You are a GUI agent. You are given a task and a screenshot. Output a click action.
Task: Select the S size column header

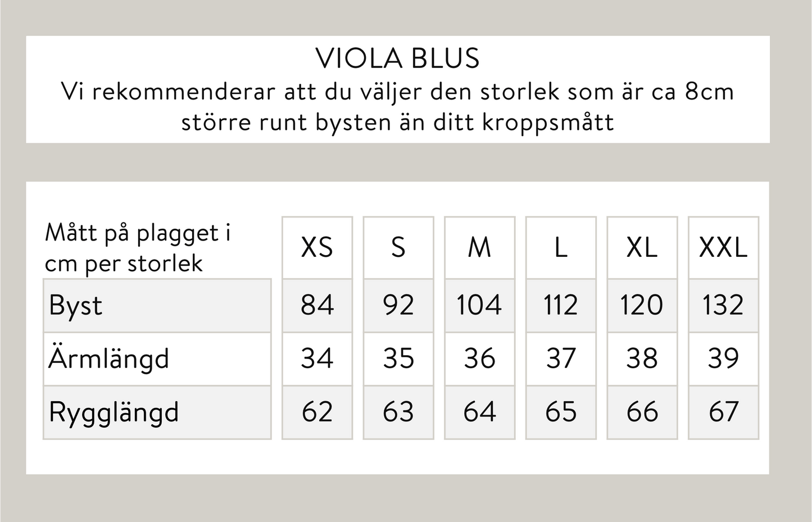click(x=398, y=247)
